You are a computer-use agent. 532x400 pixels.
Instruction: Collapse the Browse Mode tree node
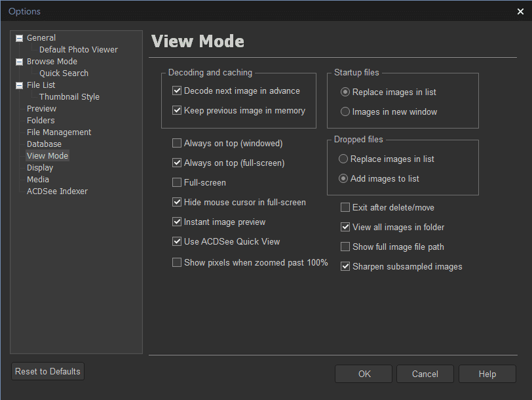[x=20, y=62]
